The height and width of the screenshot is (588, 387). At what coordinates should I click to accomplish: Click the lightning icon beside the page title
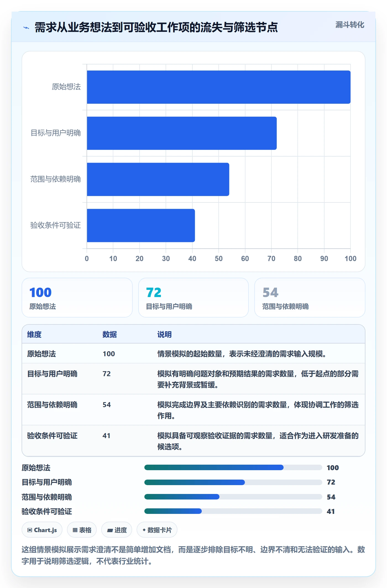[26, 28]
